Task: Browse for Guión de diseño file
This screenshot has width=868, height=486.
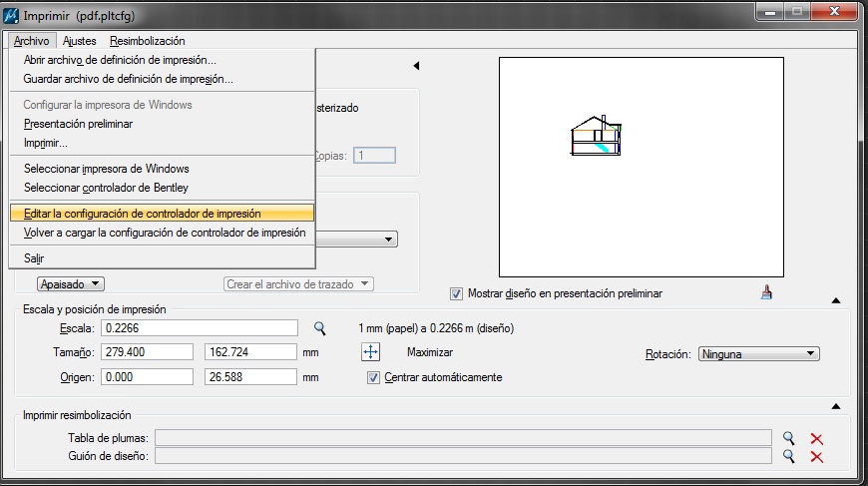Action: tap(789, 456)
